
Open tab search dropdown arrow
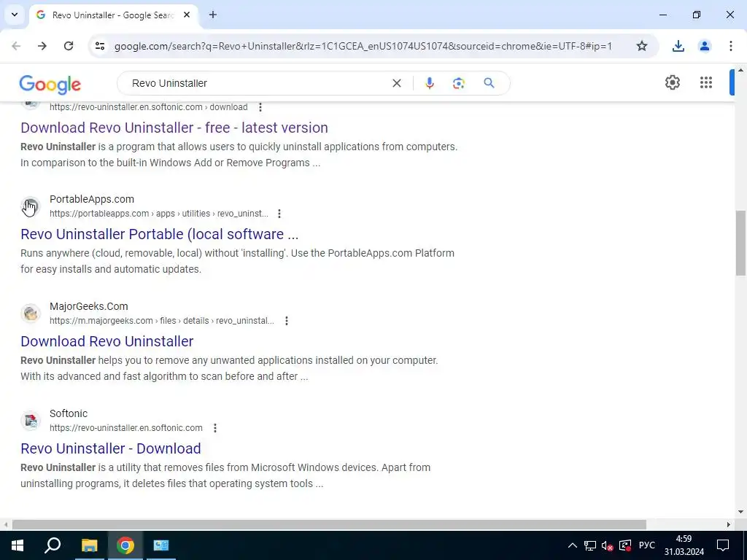pyautogui.click(x=15, y=15)
